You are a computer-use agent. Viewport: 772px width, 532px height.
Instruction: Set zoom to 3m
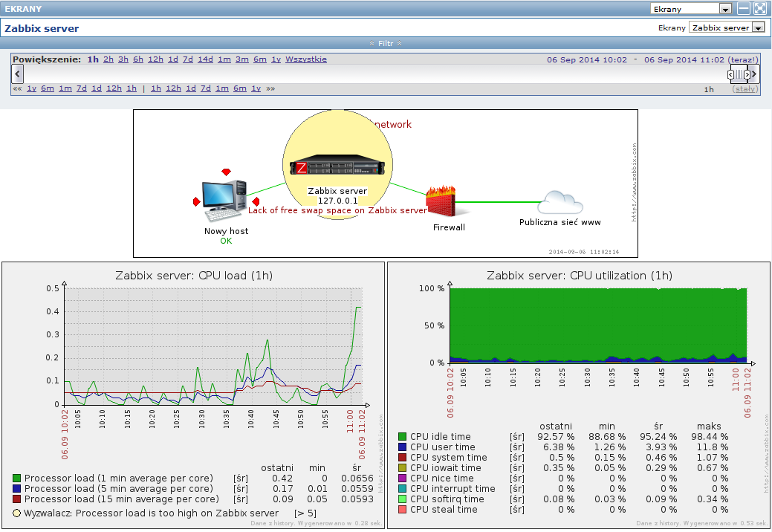pos(241,59)
